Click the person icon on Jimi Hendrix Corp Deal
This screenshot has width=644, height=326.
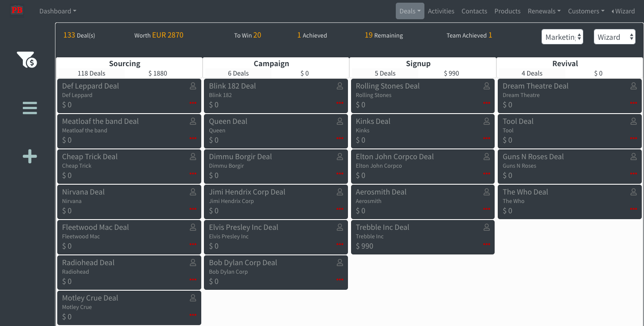tap(340, 192)
